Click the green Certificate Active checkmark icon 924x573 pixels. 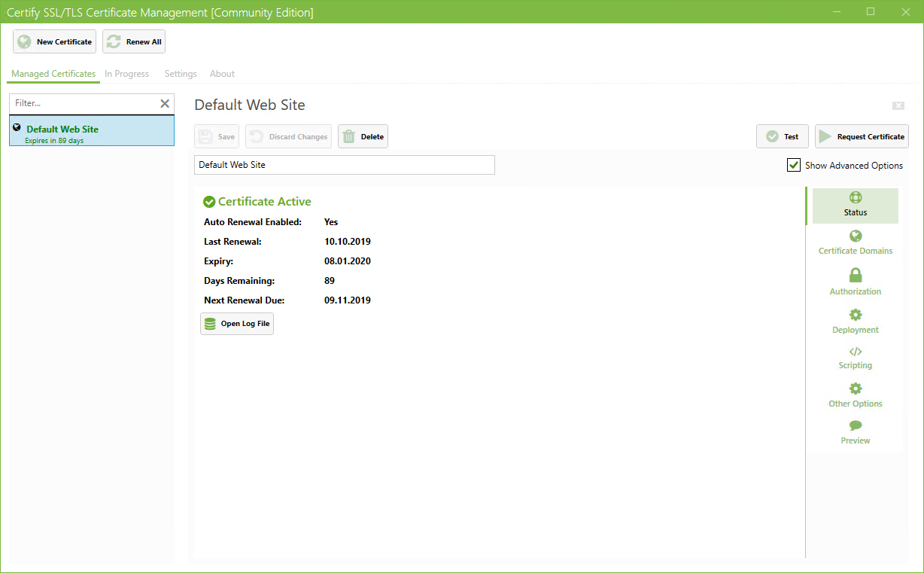[x=209, y=202]
